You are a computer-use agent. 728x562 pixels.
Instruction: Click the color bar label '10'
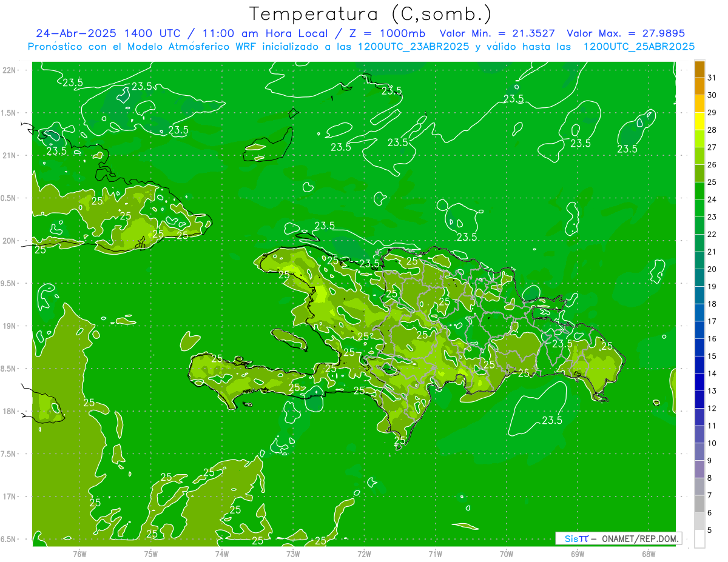(712, 444)
